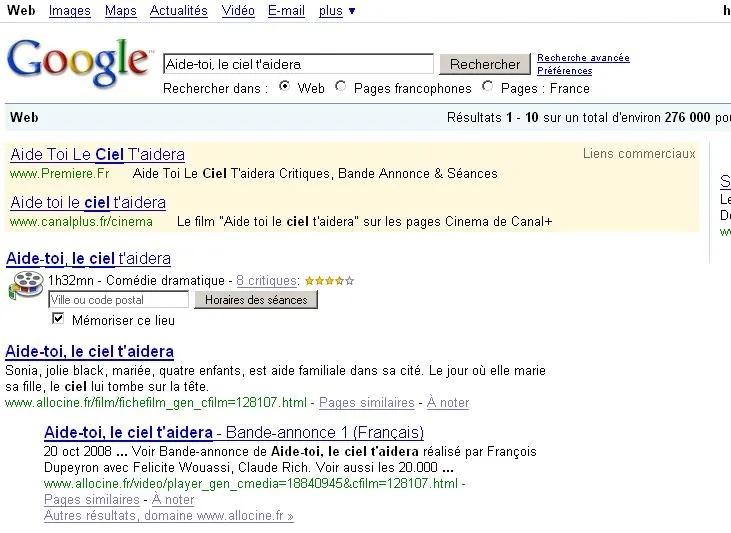Click À noter under the video player result

173,499
